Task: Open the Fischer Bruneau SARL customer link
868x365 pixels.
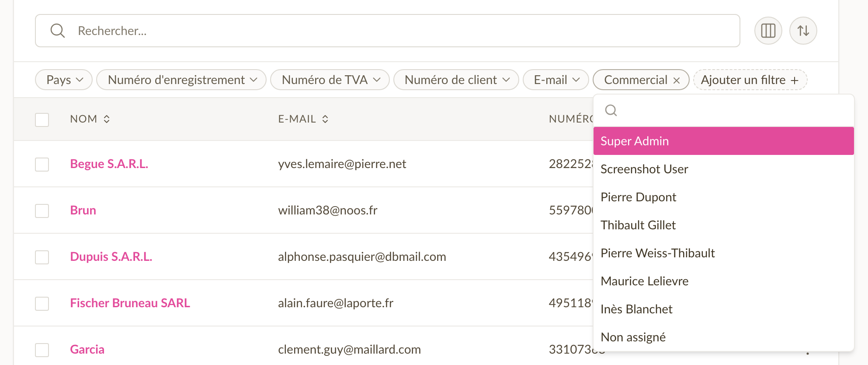Action: [130, 303]
